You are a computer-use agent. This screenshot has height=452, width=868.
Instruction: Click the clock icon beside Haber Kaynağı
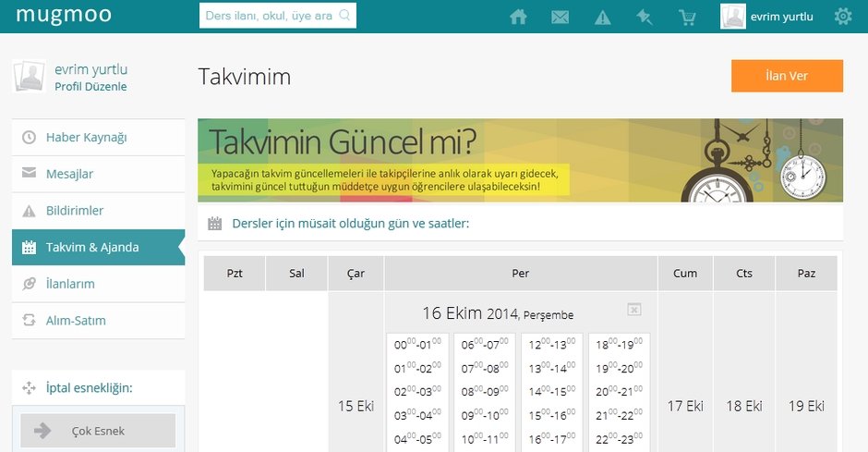coord(29,138)
